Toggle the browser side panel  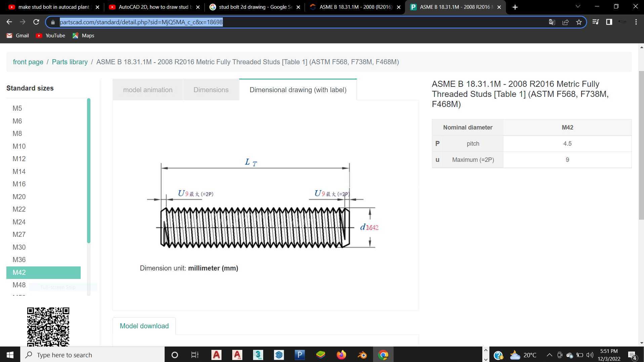point(609,22)
